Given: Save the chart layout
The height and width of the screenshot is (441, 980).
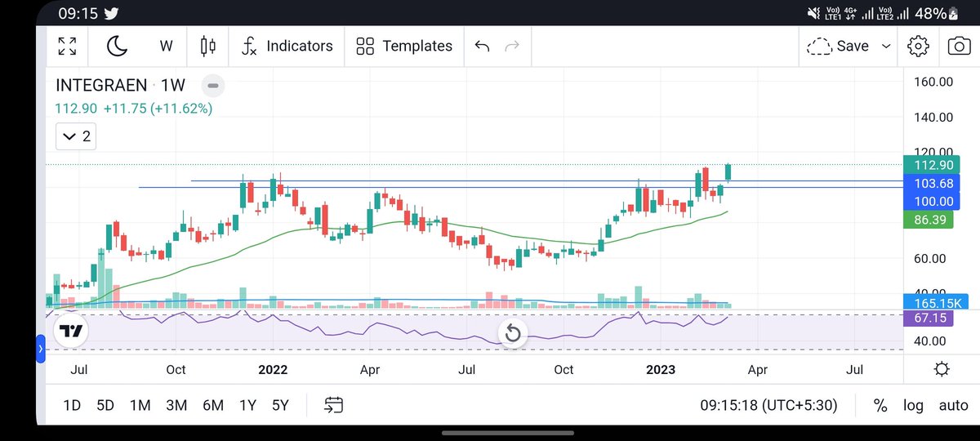Looking at the screenshot, I should click(838, 46).
